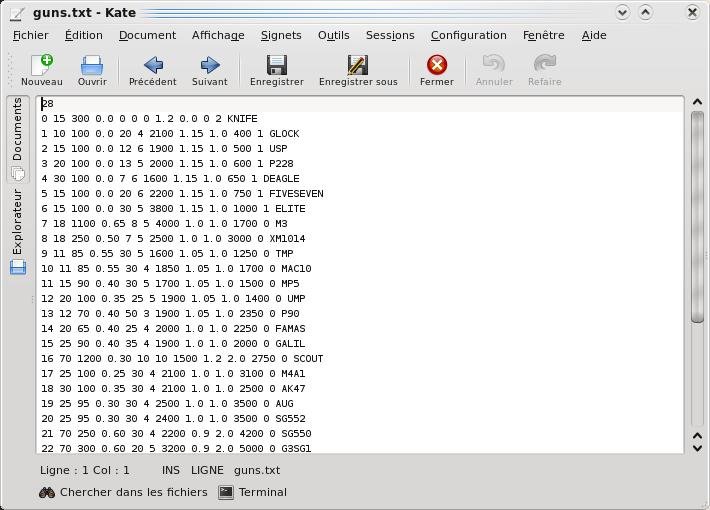The width and height of the screenshot is (710, 510).
Task: Open the Édition menu
Action: (84, 35)
